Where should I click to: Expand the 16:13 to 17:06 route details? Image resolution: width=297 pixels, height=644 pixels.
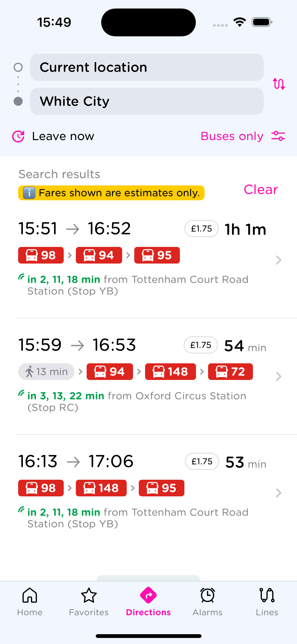pyautogui.click(x=278, y=493)
